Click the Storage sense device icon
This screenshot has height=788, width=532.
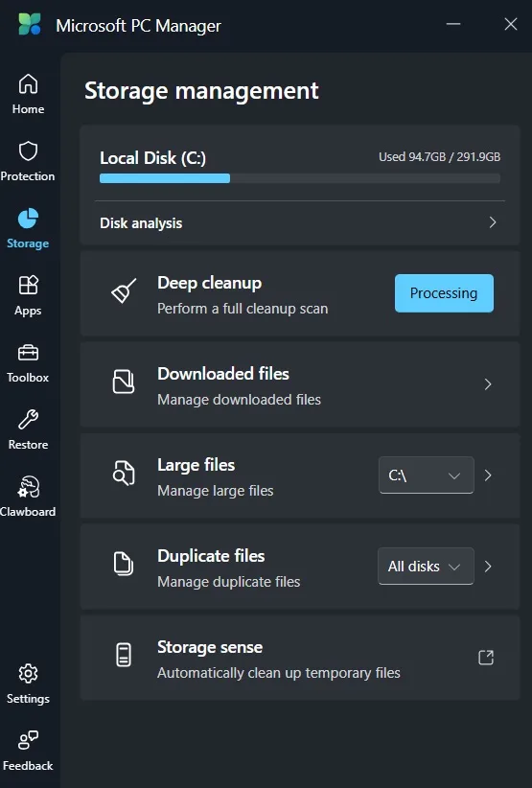coord(124,655)
